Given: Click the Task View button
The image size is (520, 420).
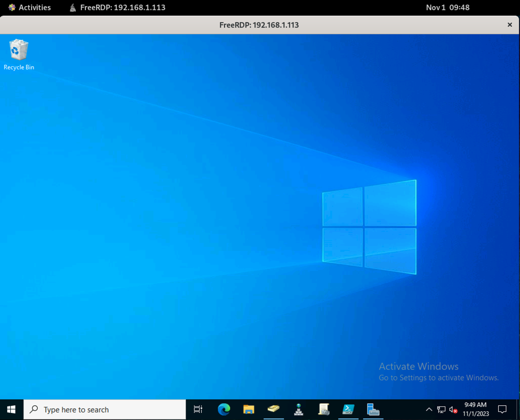Looking at the screenshot, I should click(x=199, y=409).
